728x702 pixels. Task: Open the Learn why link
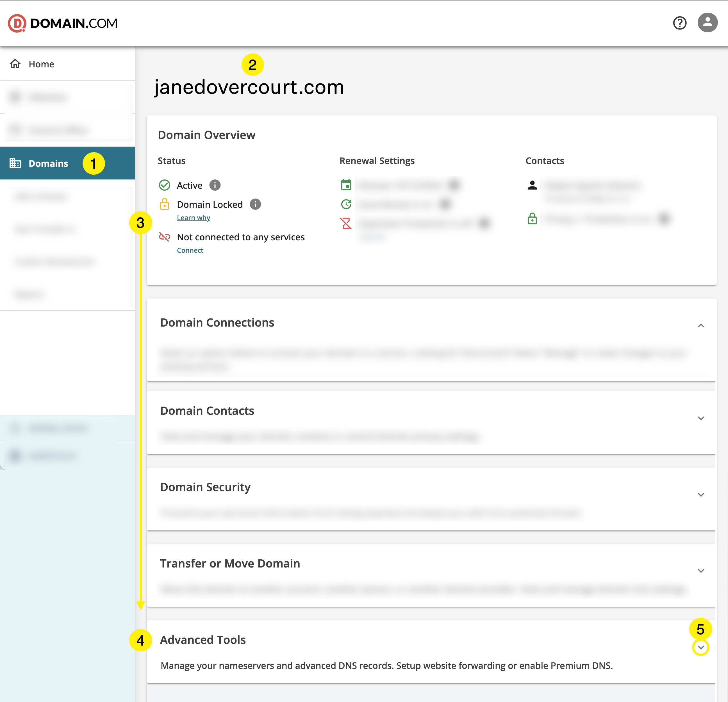pos(194,217)
